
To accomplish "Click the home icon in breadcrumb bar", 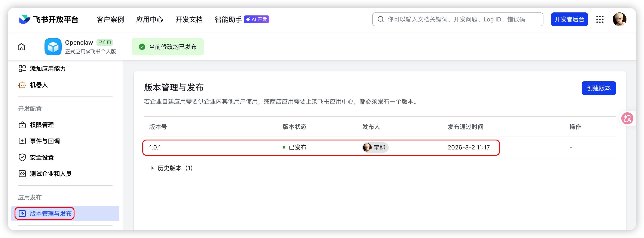I will (x=21, y=47).
